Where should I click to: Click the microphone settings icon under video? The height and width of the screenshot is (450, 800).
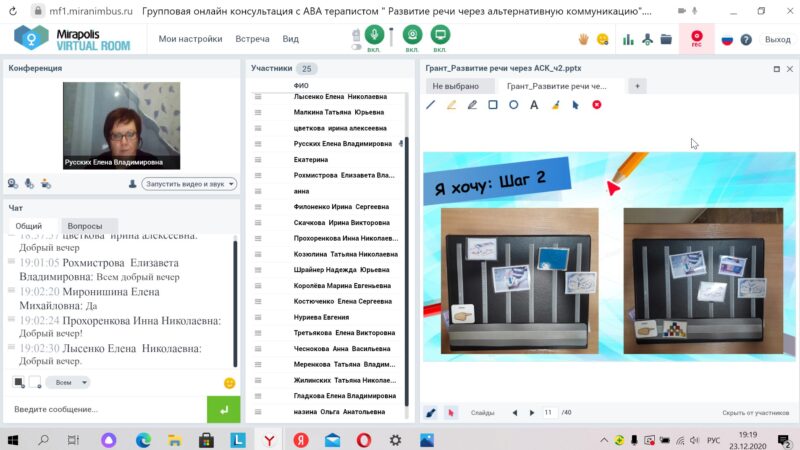[x=30, y=184]
